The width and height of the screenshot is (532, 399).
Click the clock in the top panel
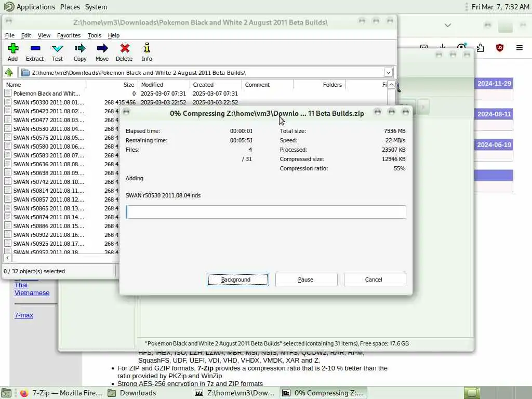click(500, 7)
